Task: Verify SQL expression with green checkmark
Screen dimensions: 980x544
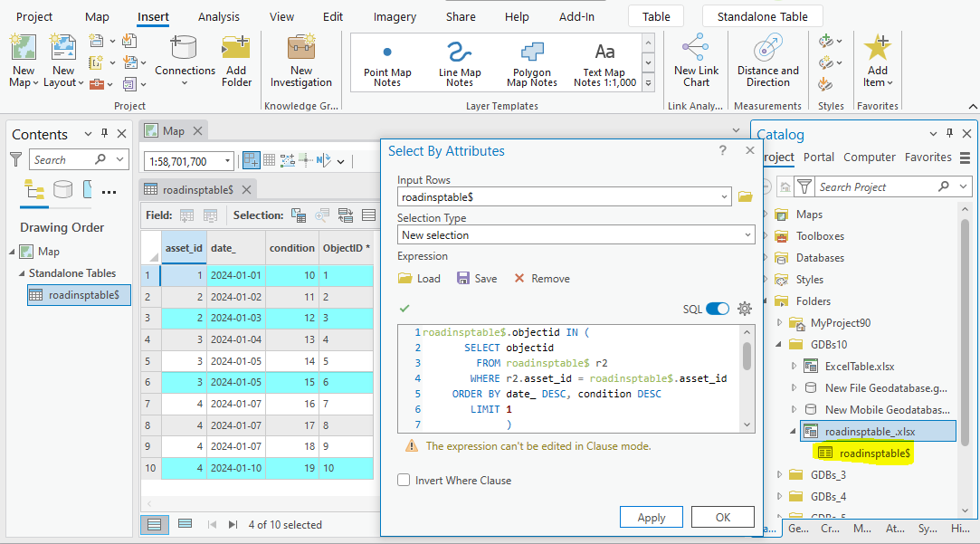Action: tap(404, 309)
